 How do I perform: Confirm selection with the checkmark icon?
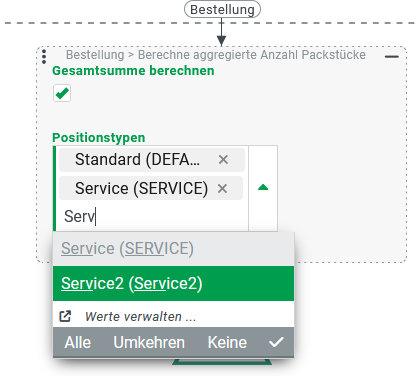click(276, 342)
